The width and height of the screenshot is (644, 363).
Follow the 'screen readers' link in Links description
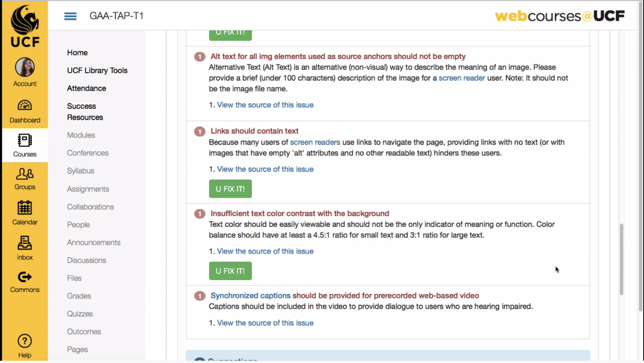click(315, 142)
